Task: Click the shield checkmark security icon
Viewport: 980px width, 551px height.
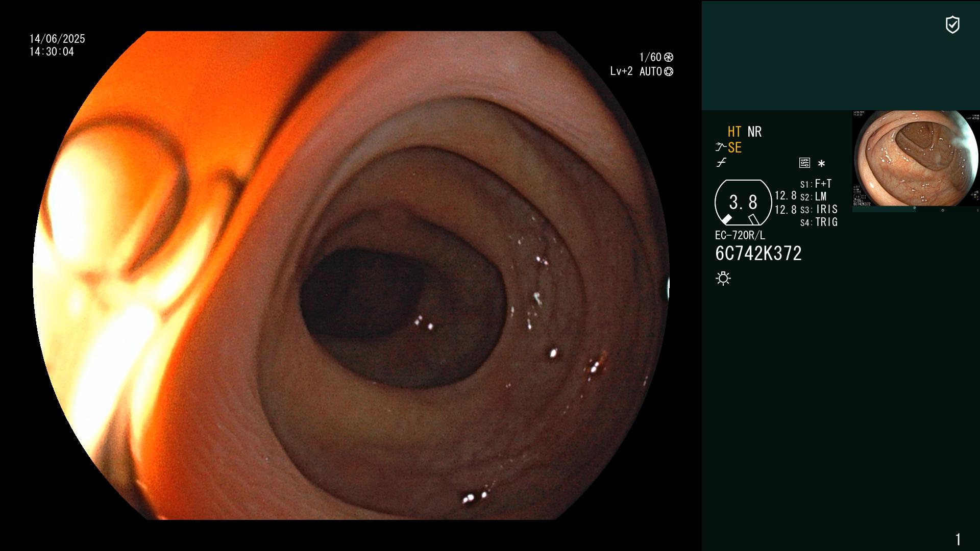Action: (x=952, y=25)
